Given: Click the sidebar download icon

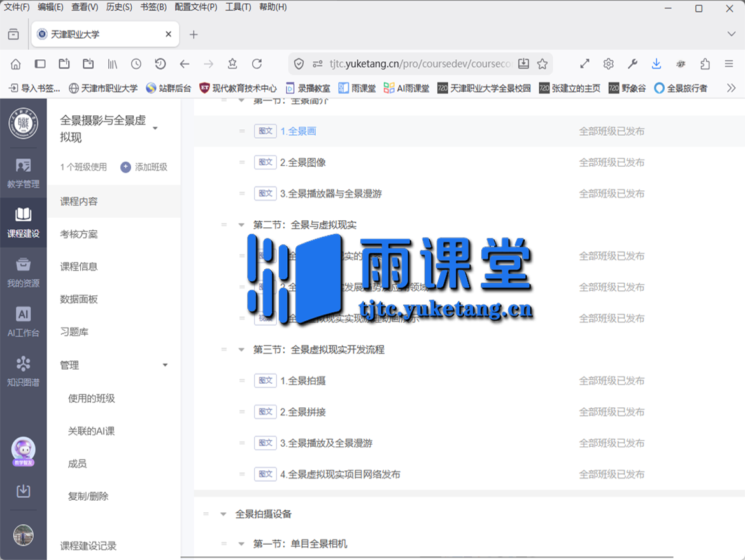Looking at the screenshot, I should click(23, 491).
